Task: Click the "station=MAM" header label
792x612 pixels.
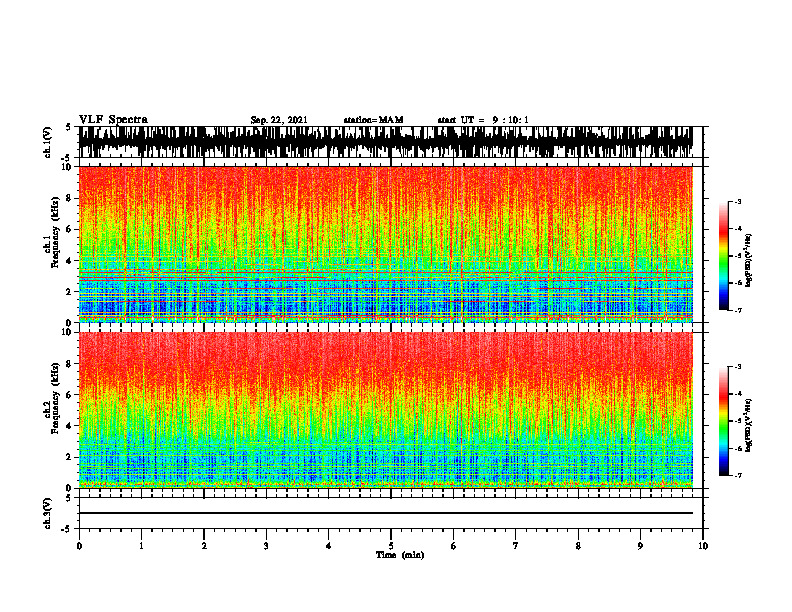Action: point(374,120)
